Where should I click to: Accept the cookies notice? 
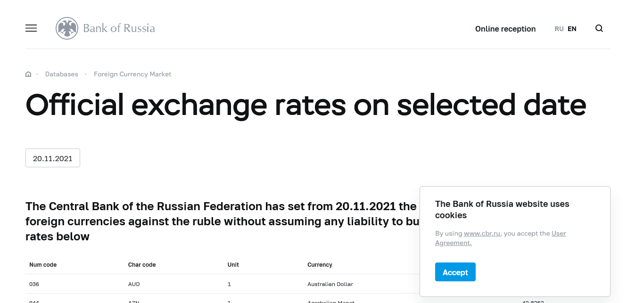pyautogui.click(x=455, y=272)
